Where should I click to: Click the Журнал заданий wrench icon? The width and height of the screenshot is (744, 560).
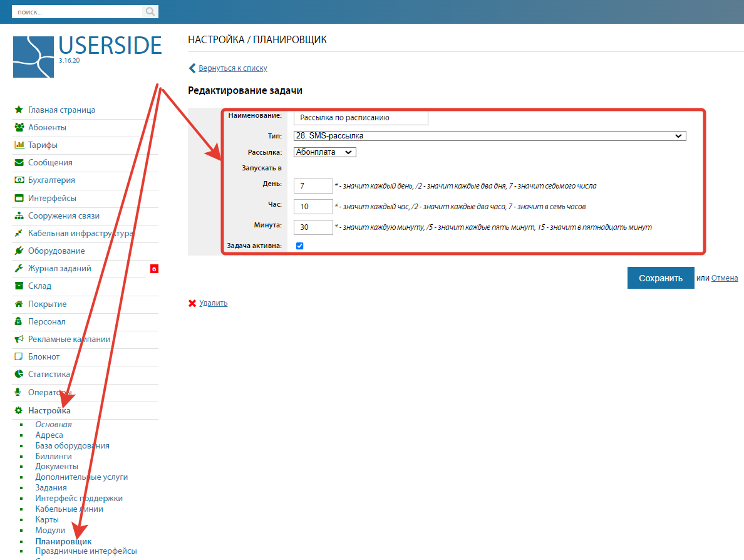[19, 268]
